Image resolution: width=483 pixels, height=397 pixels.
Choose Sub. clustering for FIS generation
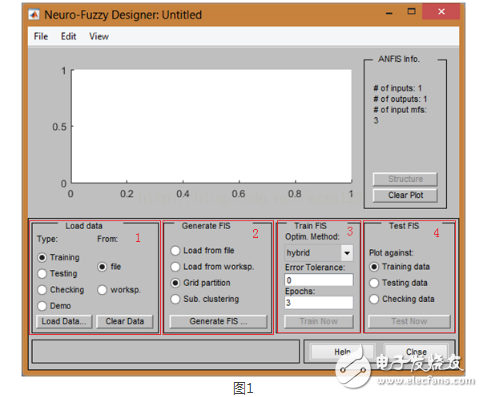pos(175,299)
